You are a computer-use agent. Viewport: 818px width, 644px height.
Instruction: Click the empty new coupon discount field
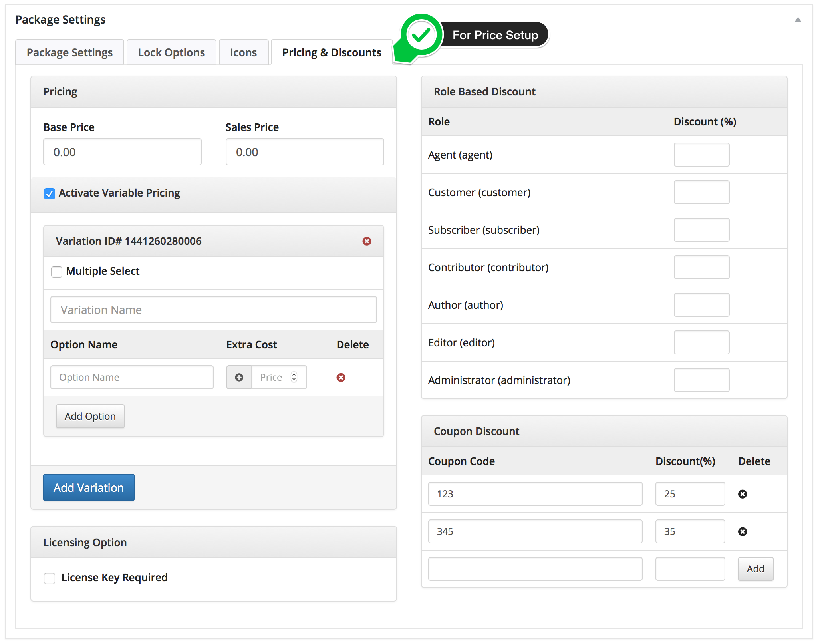pos(690,569)
